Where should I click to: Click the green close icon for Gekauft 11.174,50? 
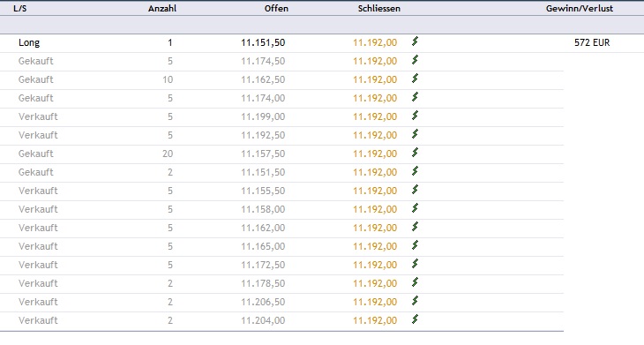[x=415, y=59]
